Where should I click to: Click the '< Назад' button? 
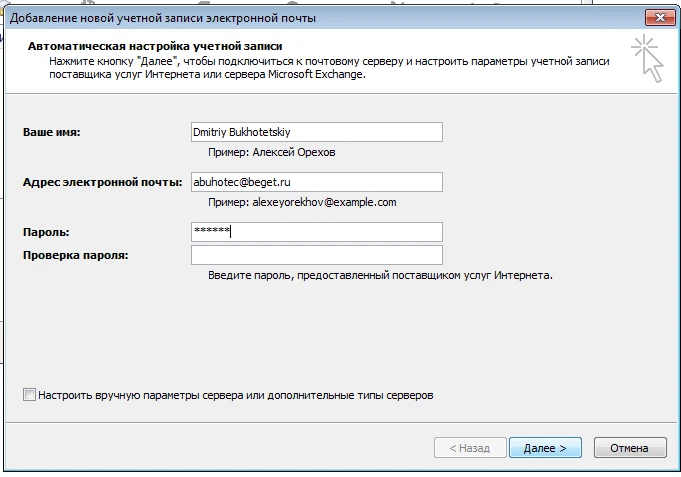pyautogui.click(x=468, y=448)
